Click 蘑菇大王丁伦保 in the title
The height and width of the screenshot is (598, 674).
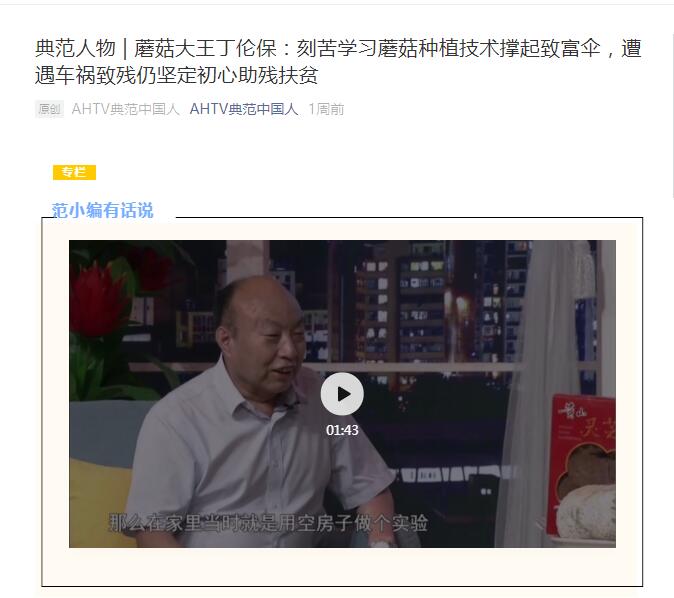click(x=205, y=48)
